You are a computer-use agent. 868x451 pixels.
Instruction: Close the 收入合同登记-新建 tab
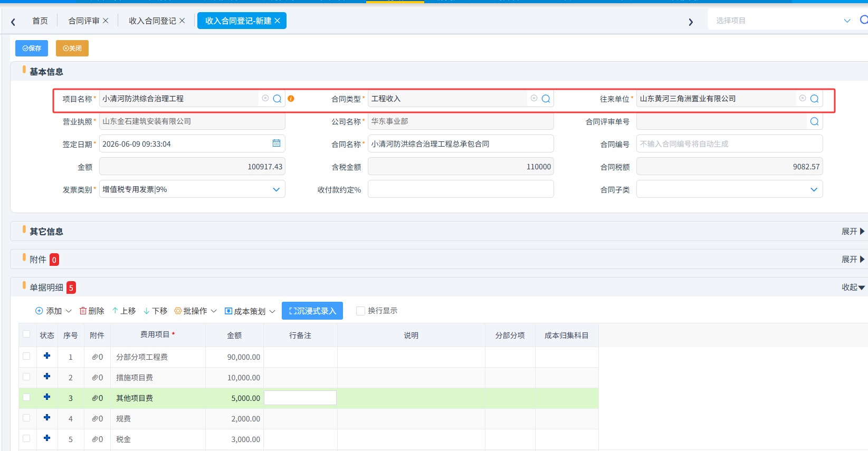pos(278,21)
